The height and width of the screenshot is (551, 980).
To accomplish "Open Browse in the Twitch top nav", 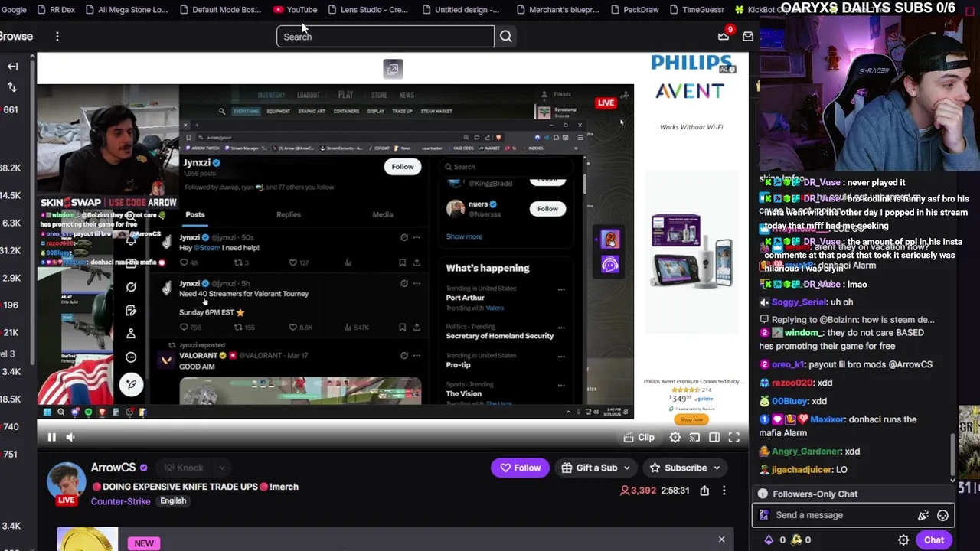I will tap(16, 37).
